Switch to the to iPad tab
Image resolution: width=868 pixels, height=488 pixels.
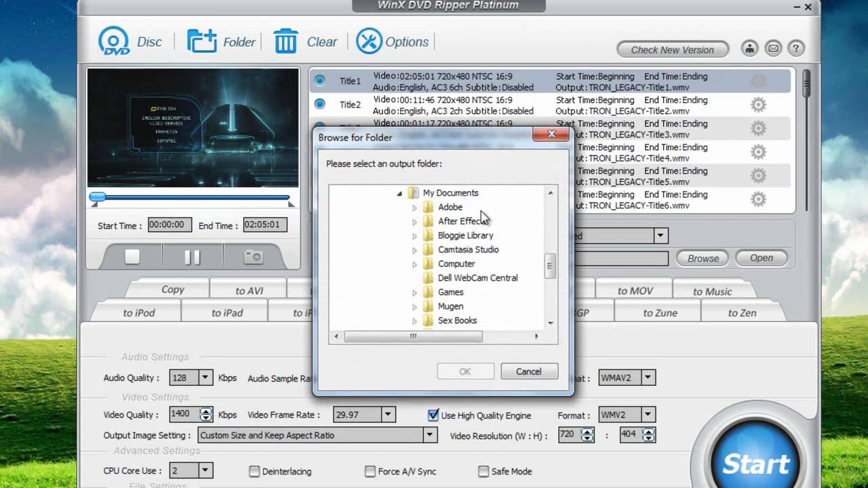click(226, 312)
